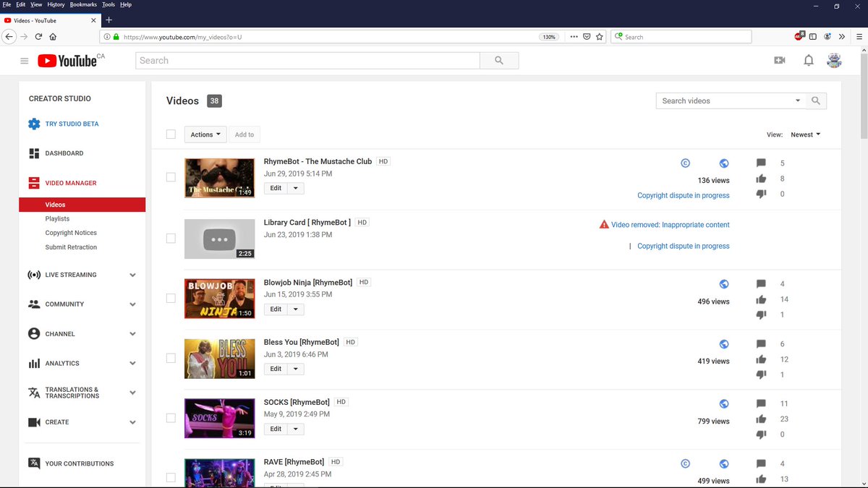
Task: Select the Library Card video checkbox
Action: [x=171, y=238]
